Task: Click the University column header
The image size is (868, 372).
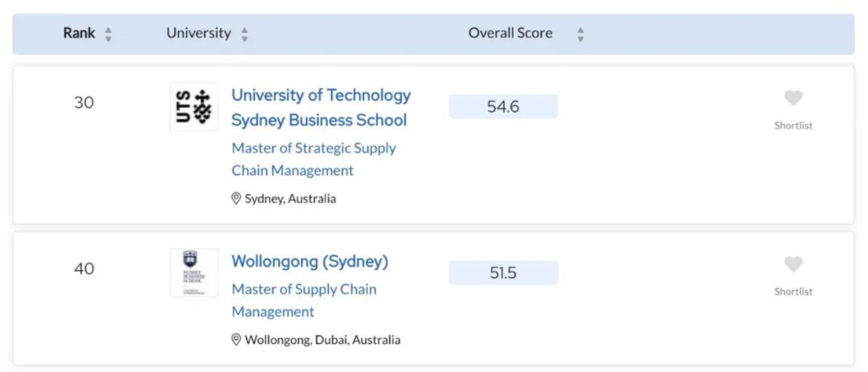Action: pyautogui.click(x=199, y=33)
